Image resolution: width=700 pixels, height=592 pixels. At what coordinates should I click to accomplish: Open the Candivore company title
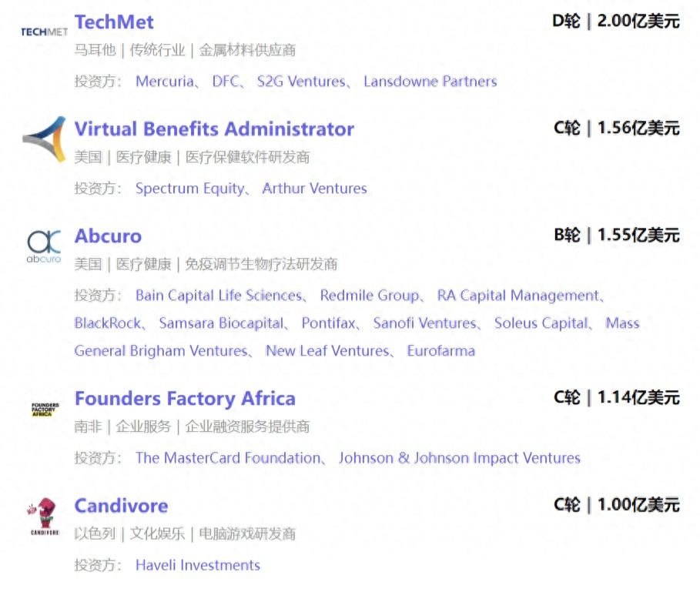(x=121, y=506)
